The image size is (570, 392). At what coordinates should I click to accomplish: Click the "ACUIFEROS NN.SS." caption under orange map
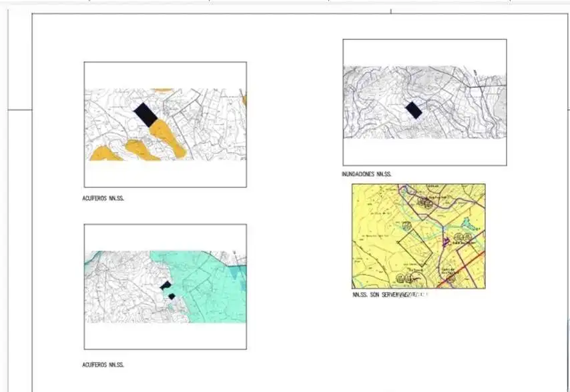pyautogui.click(x=103, y=199)
